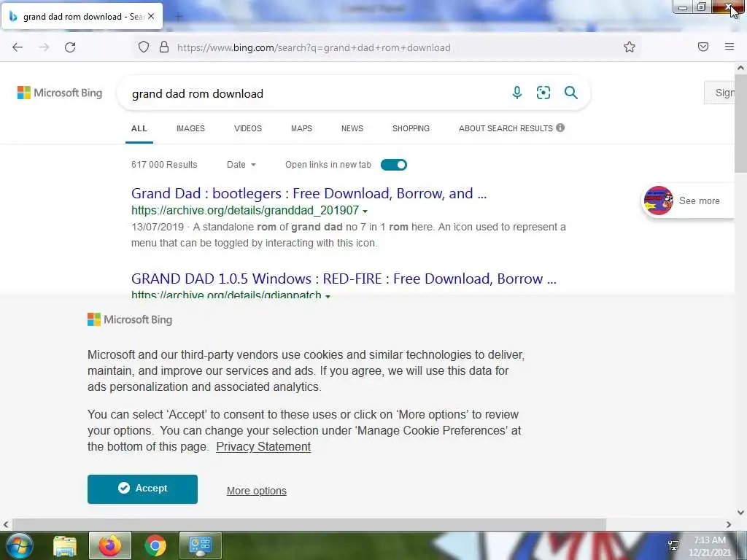Viewport: 747px width, 560px height.
Task: Click the Accept cookies button
Action: point(142,489)
